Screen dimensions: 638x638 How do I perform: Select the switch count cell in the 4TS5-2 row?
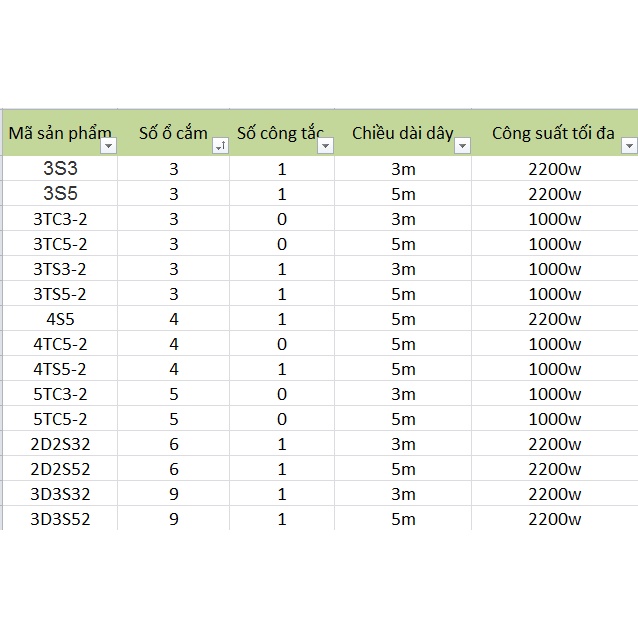pyautogui.click(x=282, y=369)
